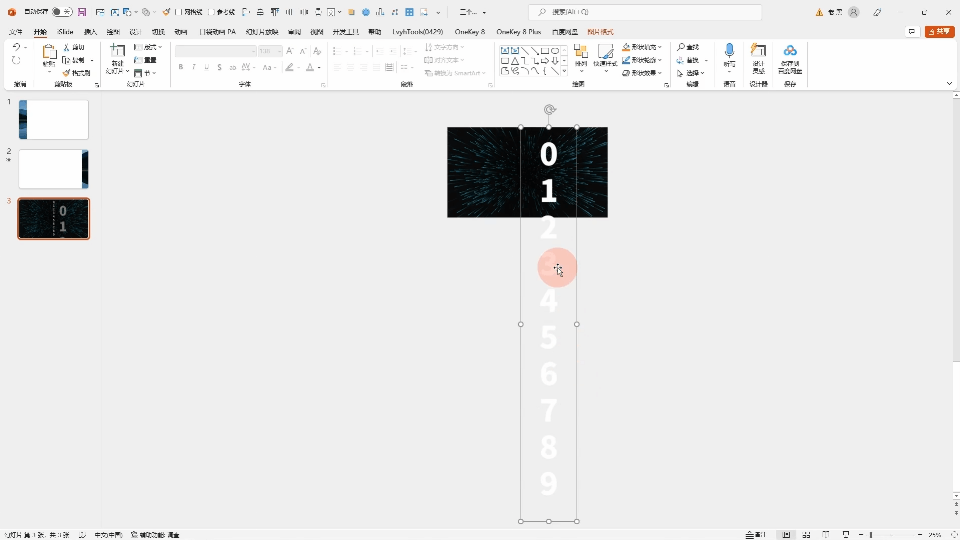960x540 pixels.
Task: Click the orange Share button
Action: click(x=939, y=32)
